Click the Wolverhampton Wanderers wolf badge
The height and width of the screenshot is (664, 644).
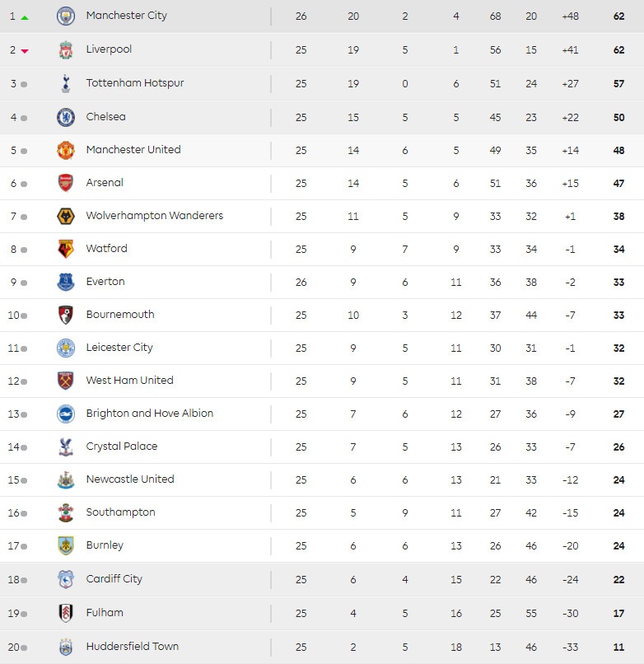tap(66, 216)
